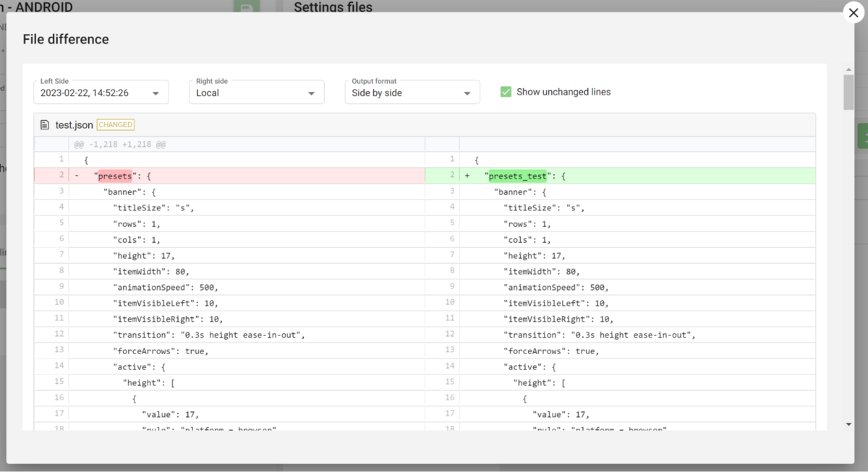Open the Right side Local dropdown
The image size is (868, 472).
tap(257, 93)
